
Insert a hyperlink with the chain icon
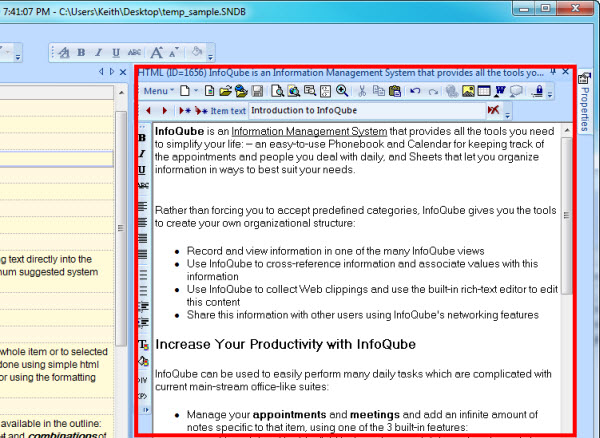[452, 91]
